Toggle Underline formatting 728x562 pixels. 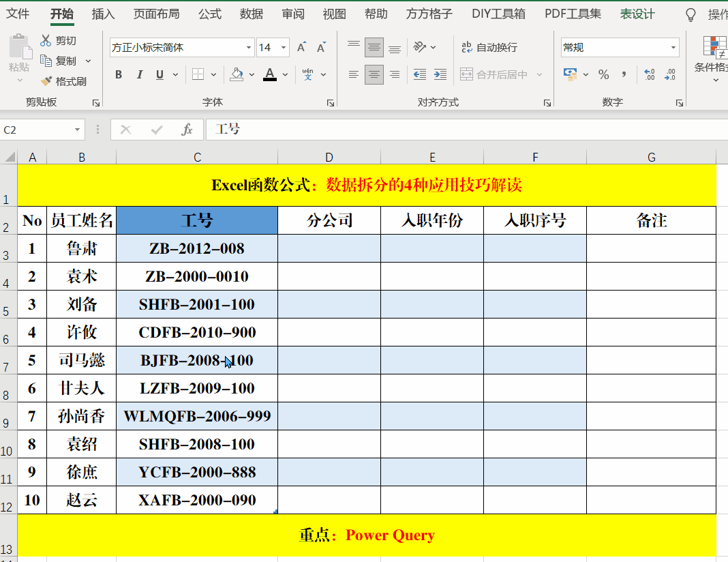(160, 74)
